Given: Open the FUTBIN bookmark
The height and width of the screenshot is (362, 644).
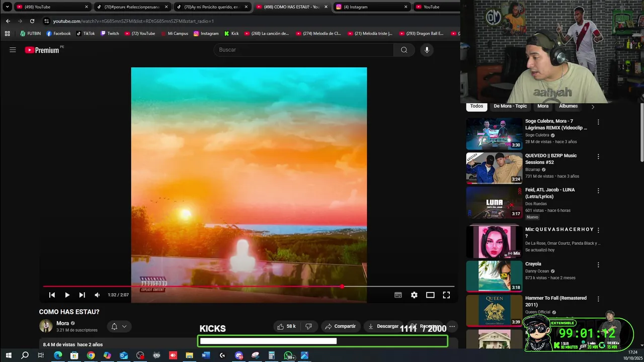Looking at the screenshot, I should coord(30,34).
